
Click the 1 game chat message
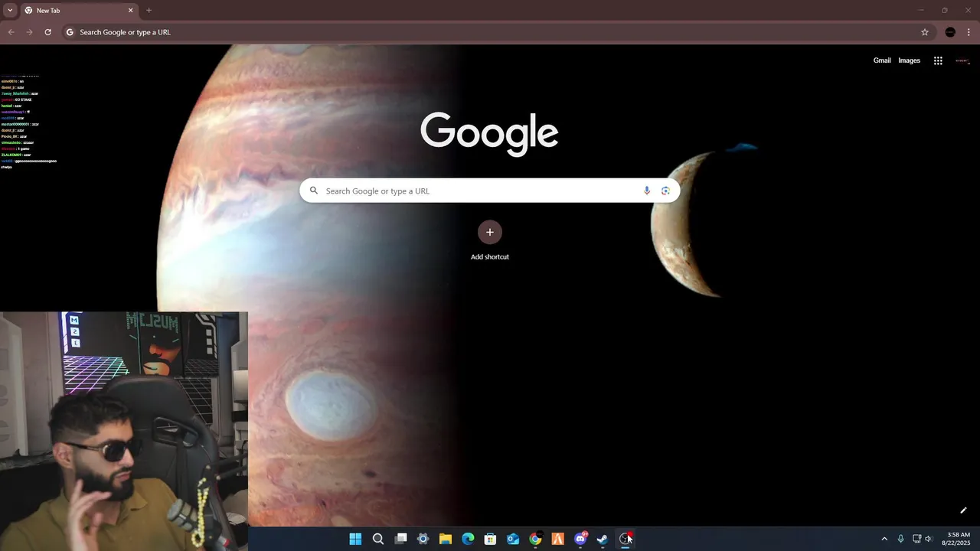coord(15,148)
